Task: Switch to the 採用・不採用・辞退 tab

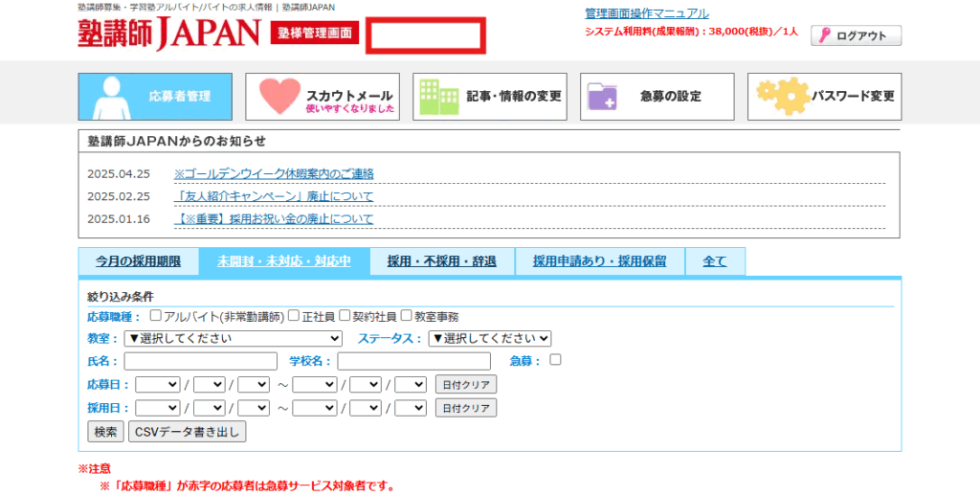Action: pos(442,261)
